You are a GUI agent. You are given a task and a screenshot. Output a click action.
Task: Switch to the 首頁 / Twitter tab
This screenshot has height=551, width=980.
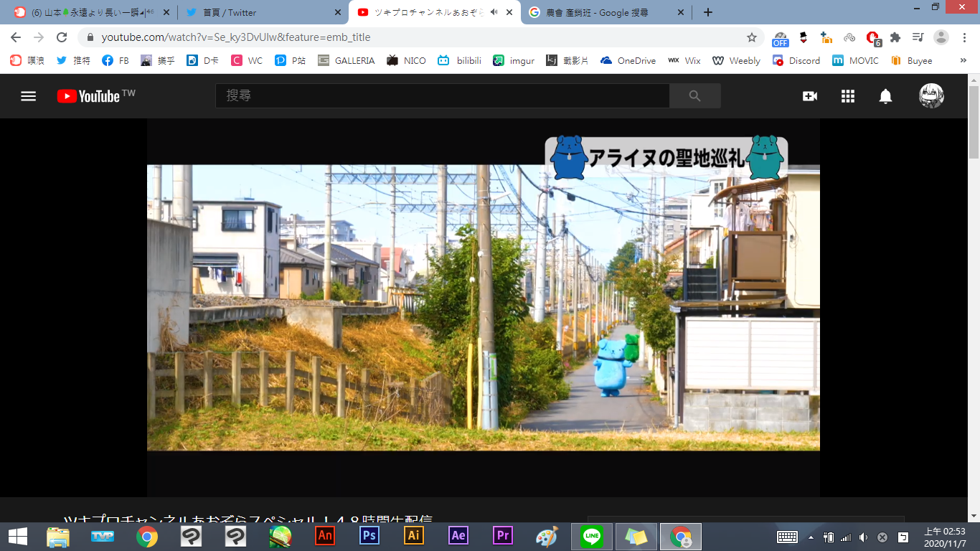tap(263, 12)
